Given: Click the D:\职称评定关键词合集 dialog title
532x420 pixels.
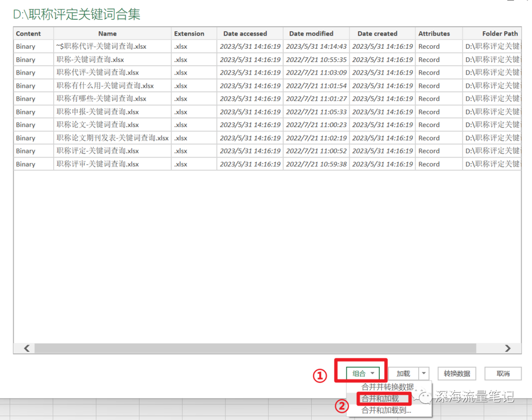Looking at the screenshot, I should 77,14.
